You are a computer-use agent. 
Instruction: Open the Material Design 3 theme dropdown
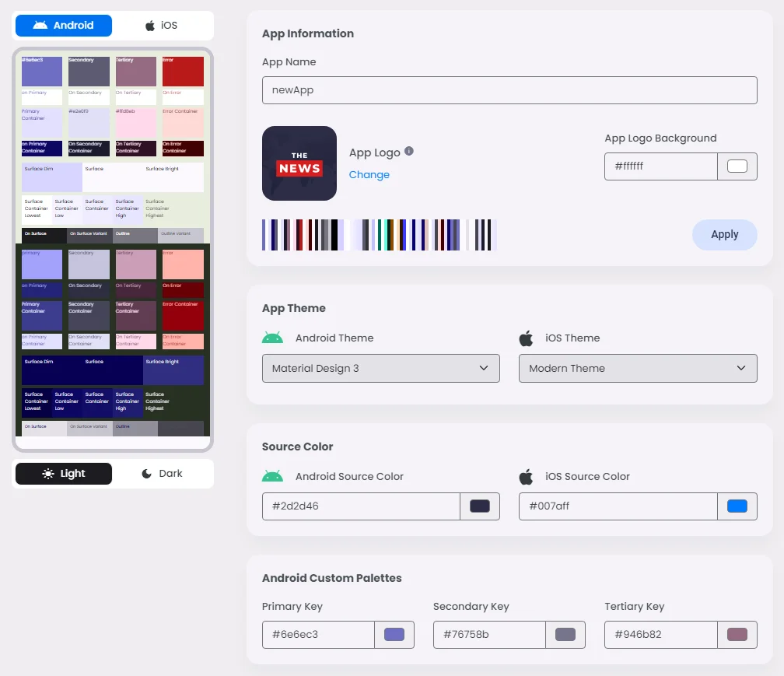pyautogui.click(x=381, y=369)
